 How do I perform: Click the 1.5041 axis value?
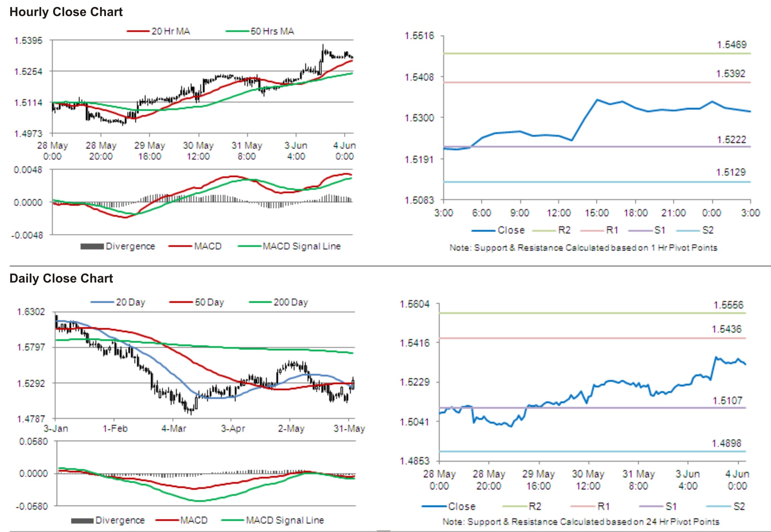click(415, 422)
